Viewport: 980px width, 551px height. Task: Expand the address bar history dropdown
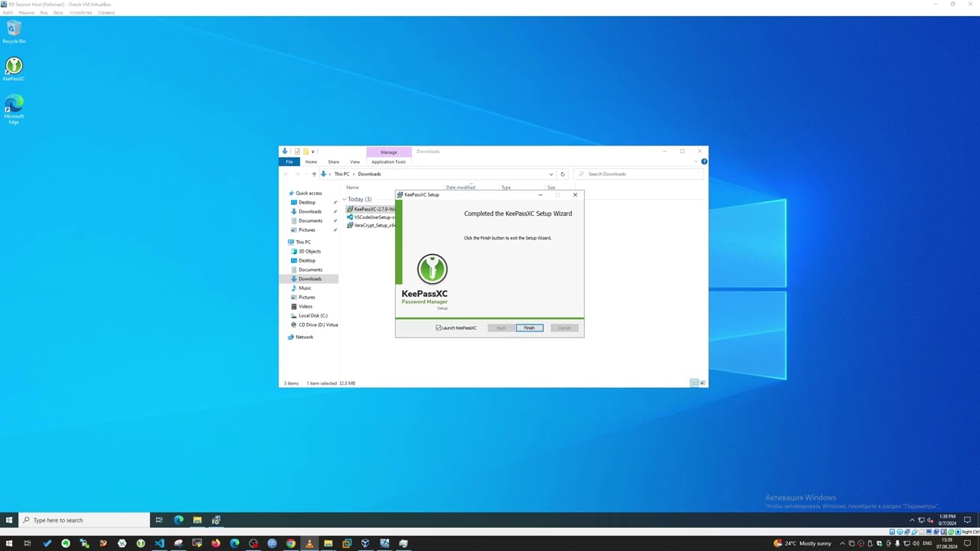pyautogui.click(x=550, y=174)
